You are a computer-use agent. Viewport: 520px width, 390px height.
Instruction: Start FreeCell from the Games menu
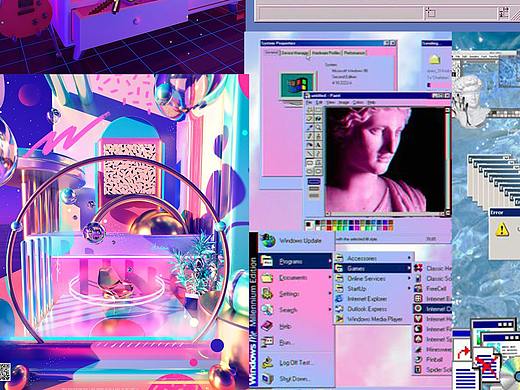click(433, 288)
